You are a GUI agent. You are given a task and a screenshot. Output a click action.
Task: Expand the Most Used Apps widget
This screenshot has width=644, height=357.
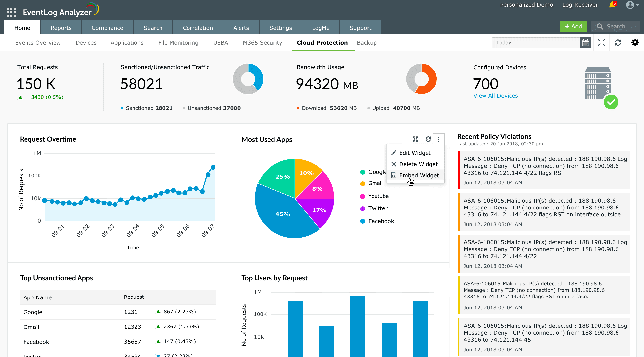click(415, 139)
